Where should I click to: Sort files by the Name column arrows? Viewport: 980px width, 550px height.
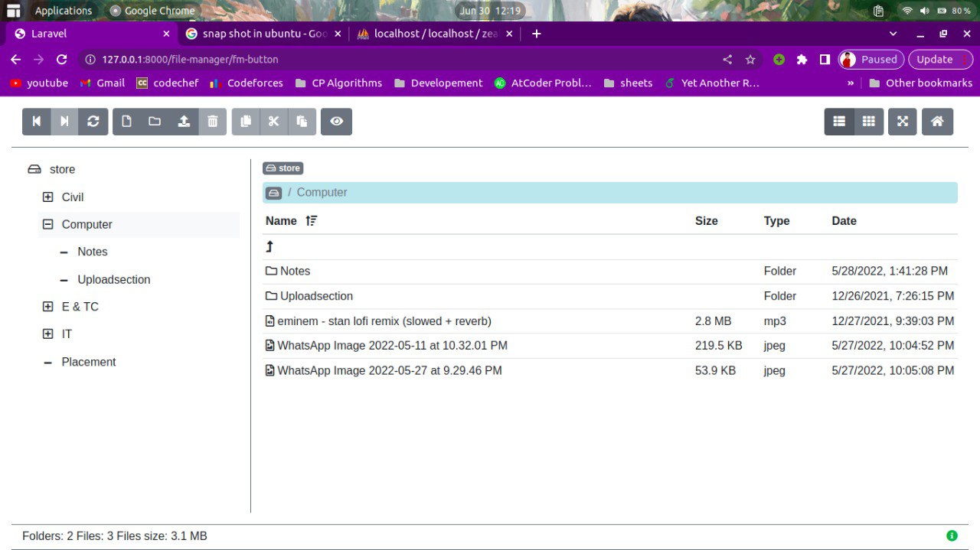(312, 220)
